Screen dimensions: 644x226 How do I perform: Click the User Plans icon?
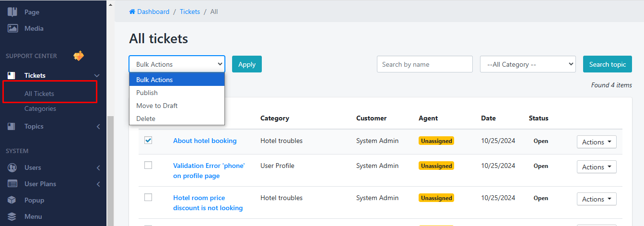click(12, 184)
